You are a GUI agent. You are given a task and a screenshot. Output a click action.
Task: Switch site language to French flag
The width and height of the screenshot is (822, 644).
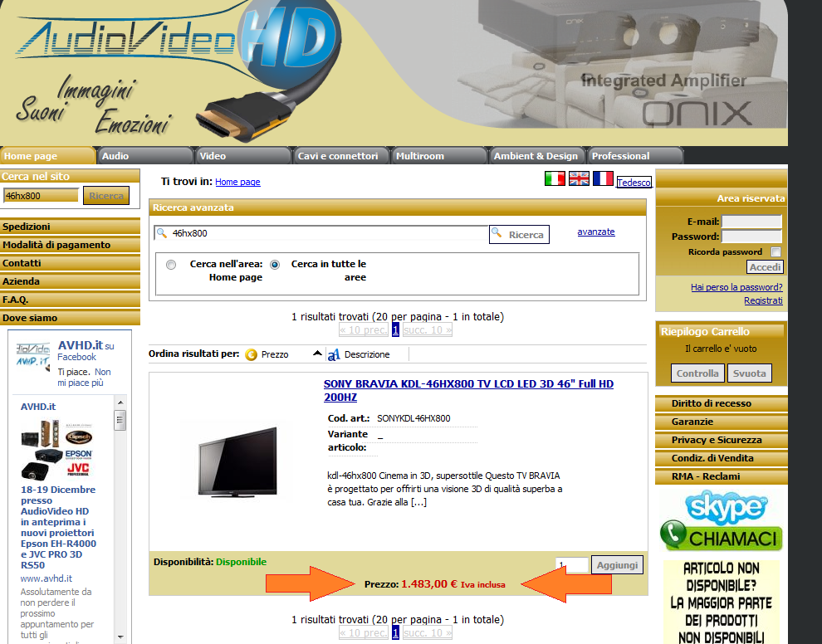(603, 178)
